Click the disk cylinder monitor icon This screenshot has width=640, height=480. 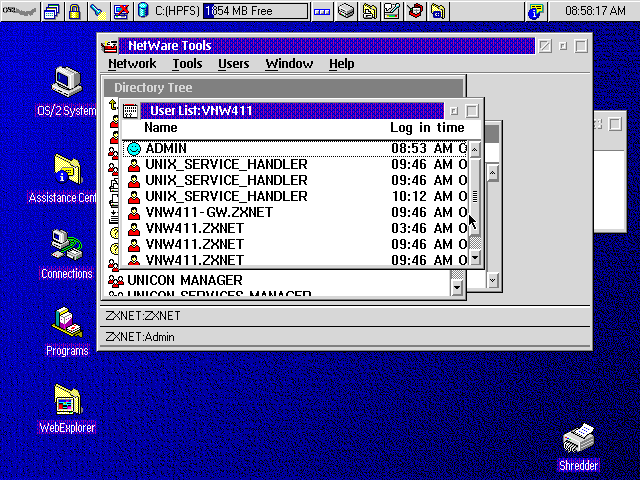[143, 11]
